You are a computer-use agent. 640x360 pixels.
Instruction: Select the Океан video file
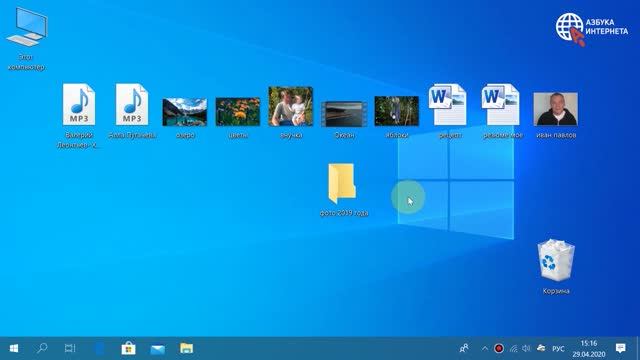point(344,114)
